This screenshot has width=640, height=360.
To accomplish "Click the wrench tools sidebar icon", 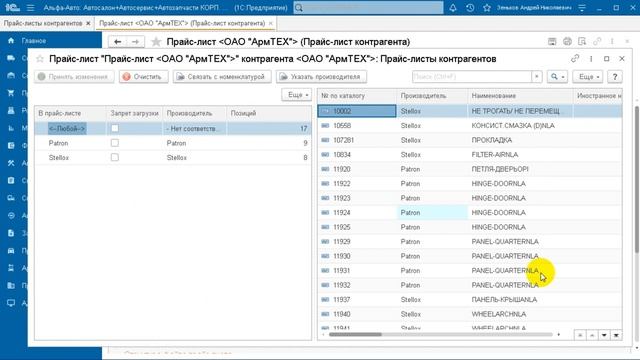I will pyautogui.click(x=11, y=163).
